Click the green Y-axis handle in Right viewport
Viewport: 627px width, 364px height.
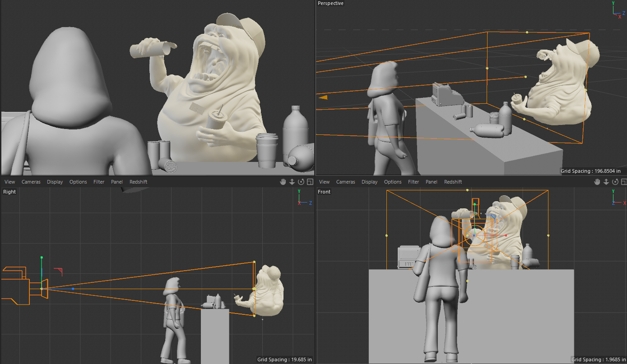pos(42,258)
